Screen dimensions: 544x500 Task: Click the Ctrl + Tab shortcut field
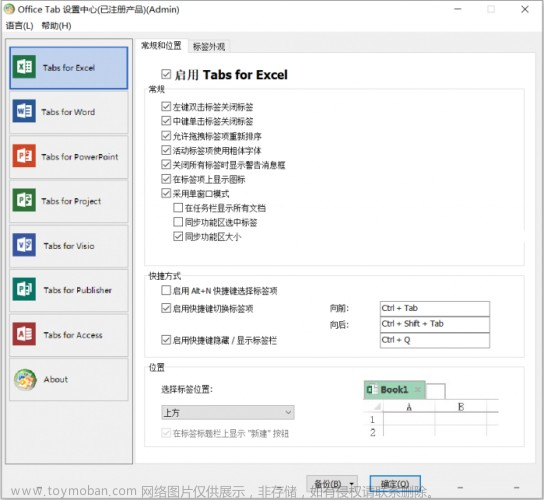point(435,308)
